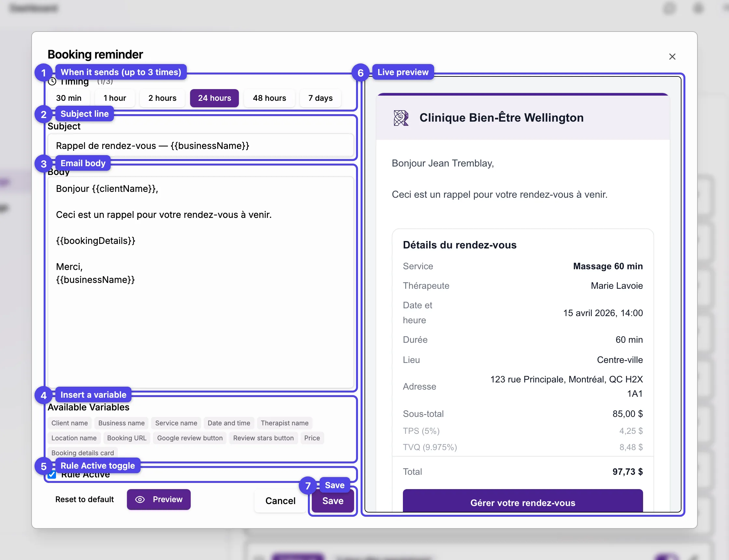Screen dimensions: 729x560
Task: Click the 'Marie Lavoie' therapist name
Action: [617, 286]
